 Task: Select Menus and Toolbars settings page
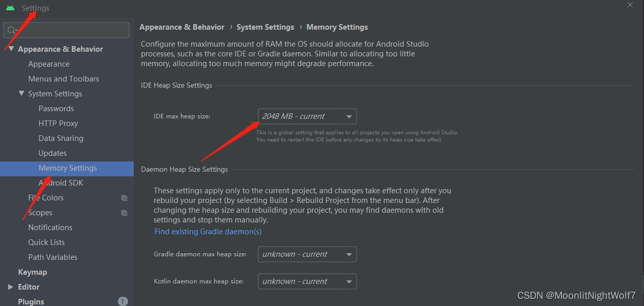coord(64,79)
